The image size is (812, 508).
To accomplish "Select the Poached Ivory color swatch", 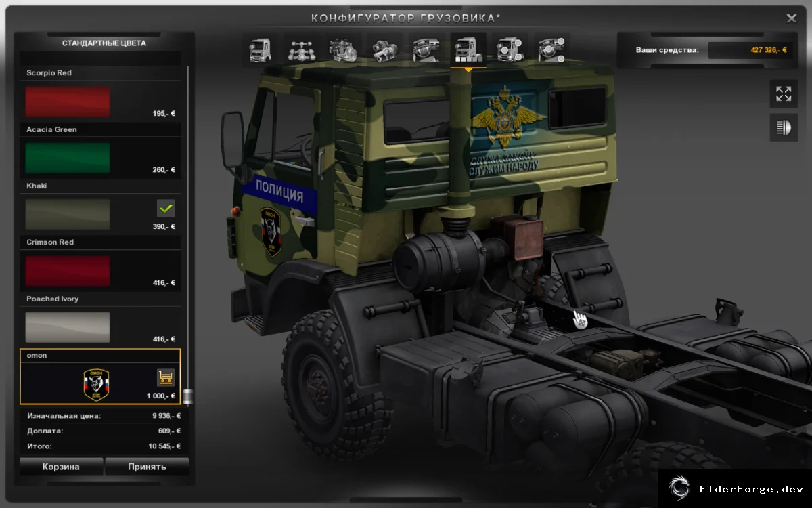I will pyautogui.click(x=68, y=327).
